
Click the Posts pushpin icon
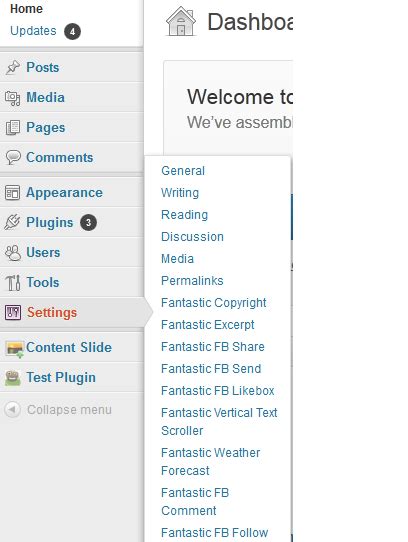pyautogui.click(x=13, y=67)
